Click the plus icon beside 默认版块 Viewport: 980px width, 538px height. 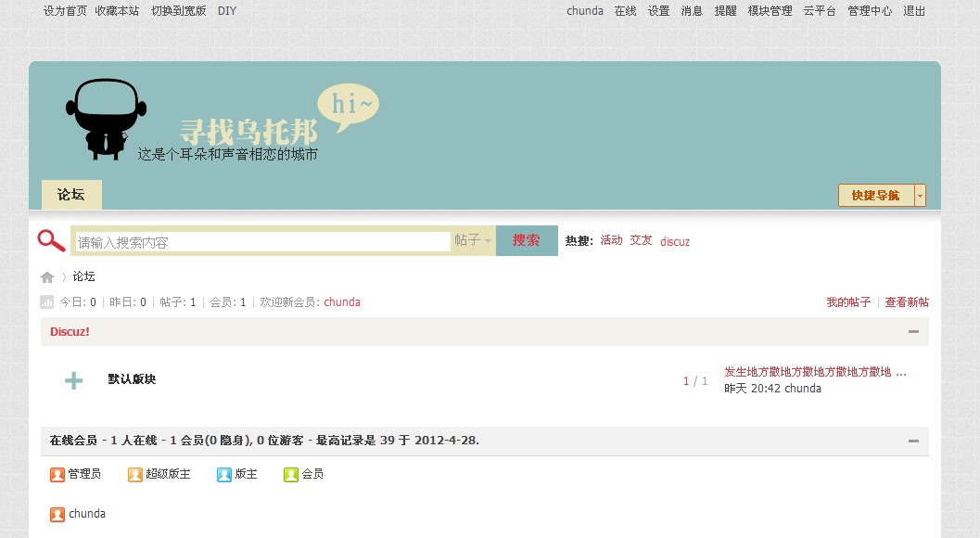pyautogui.click(x=74, y=380)
